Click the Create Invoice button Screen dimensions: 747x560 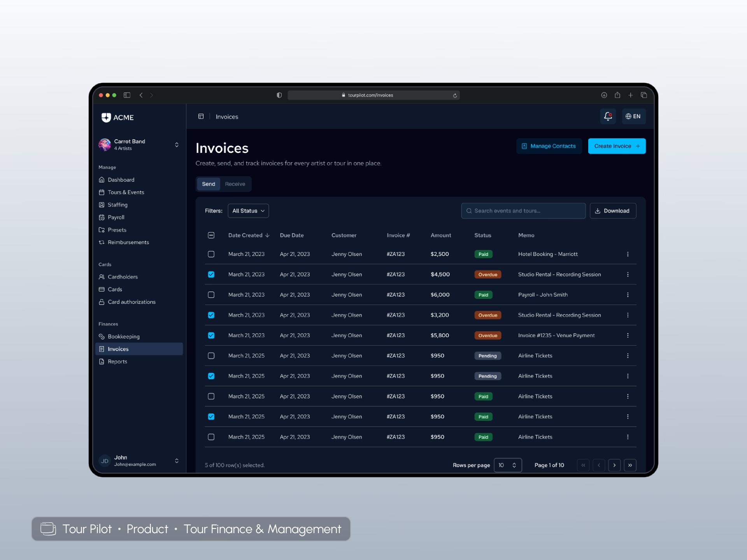pyautogui.click(x=617, y=146)
